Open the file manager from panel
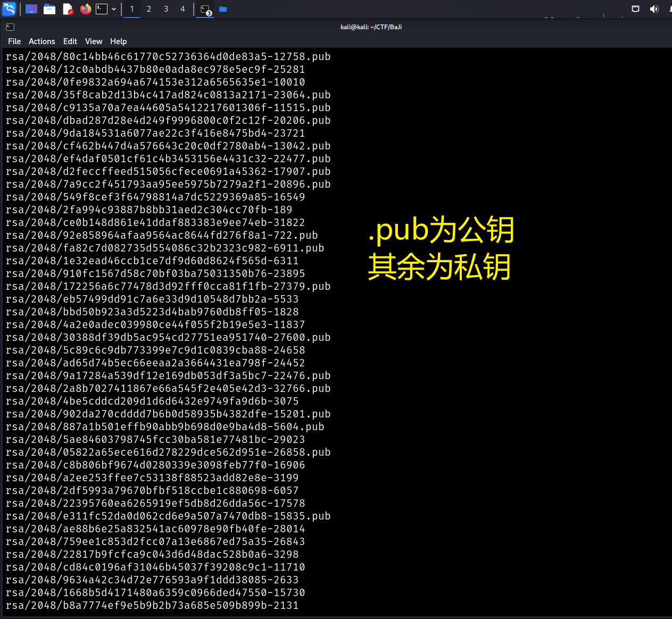The height and width of the screenshot is (619, 672). (x=49, y=9)
